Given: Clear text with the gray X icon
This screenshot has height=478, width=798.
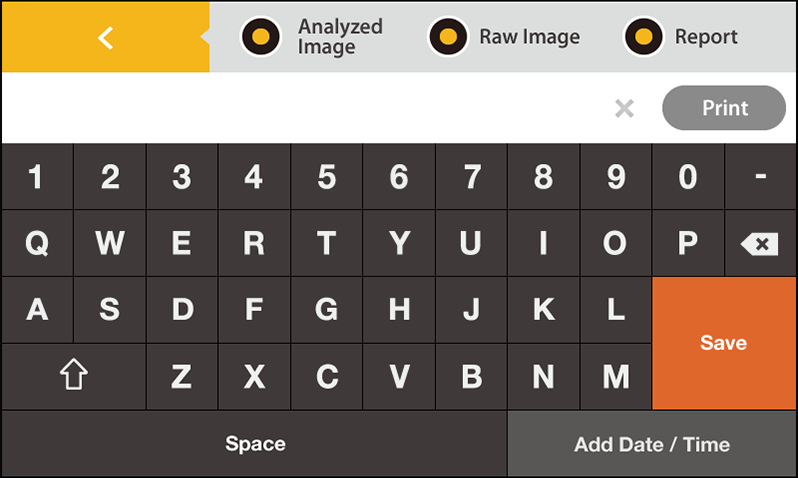Looking at the screenshot, I should 624,108.
